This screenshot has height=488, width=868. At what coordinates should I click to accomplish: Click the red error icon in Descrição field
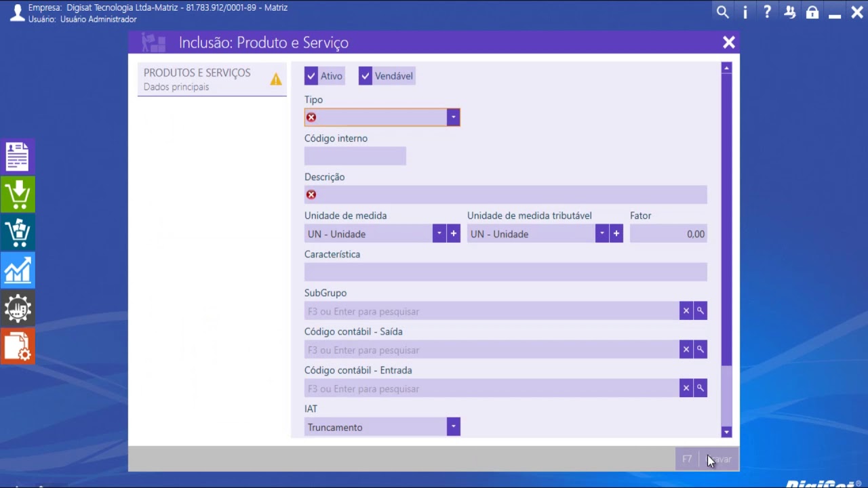pos(311,195)
